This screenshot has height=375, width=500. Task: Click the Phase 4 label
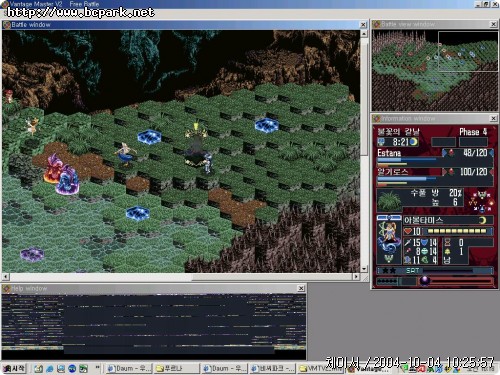coord(473,132)
